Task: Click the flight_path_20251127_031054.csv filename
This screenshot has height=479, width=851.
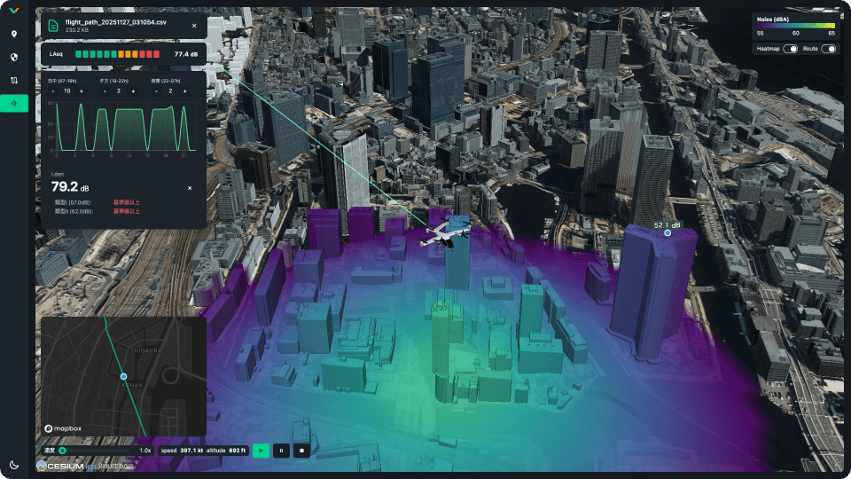Action: [116, 22]
